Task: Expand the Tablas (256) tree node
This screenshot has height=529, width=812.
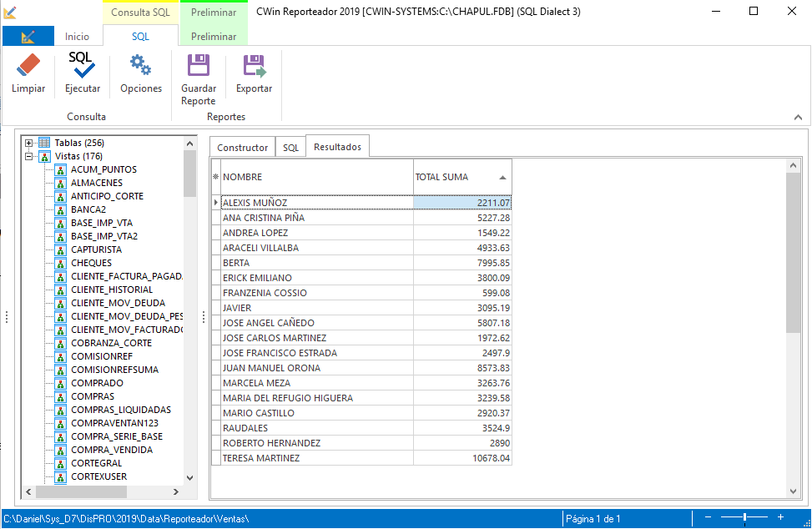Action: [x=29, y=143]
